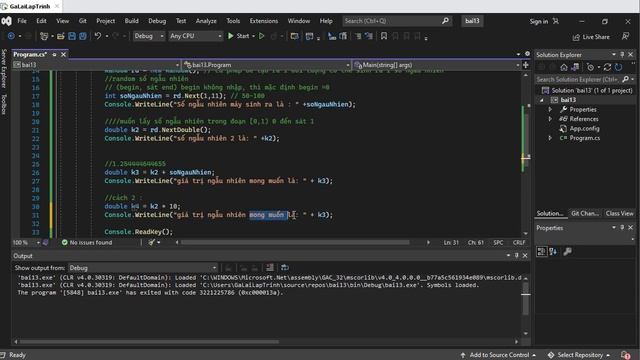Screen dimensions: 640x360
Task: Select App.config in Solution Explorer
Action: [x=584, y=129]
